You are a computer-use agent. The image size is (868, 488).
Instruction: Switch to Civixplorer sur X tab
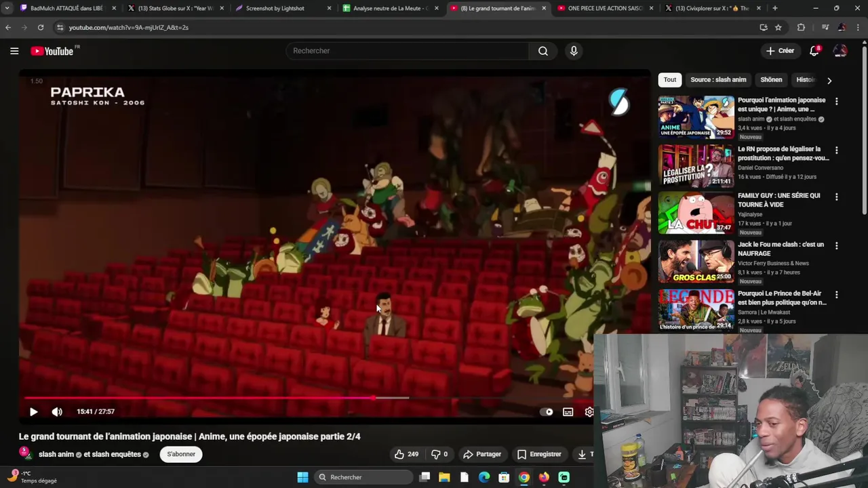712,8
